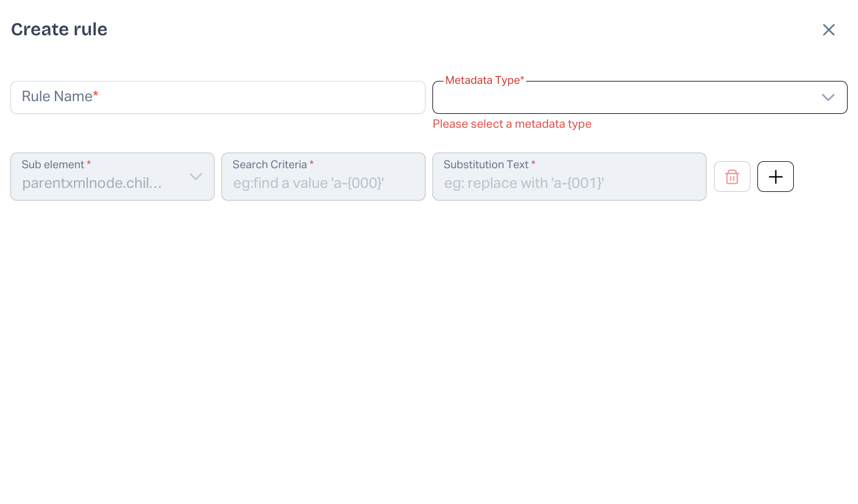Click the 'Sub element' field label
Viewport: 858px width, 504px height.
click(53, 165)
